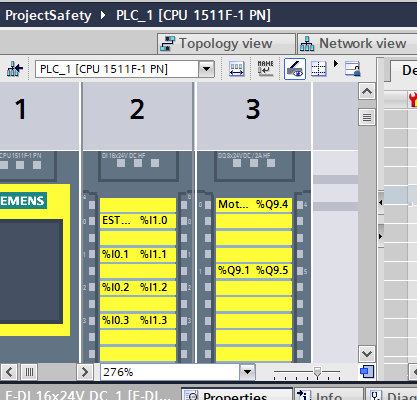Click the CPU display screen
Screen dimensions: 417x400
(31, 271)
